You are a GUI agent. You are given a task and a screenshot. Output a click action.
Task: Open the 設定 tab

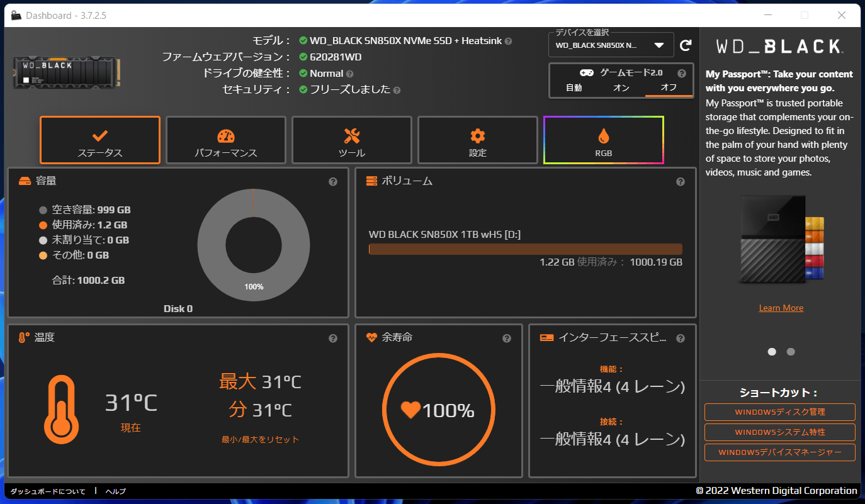[x=478, y=140]
